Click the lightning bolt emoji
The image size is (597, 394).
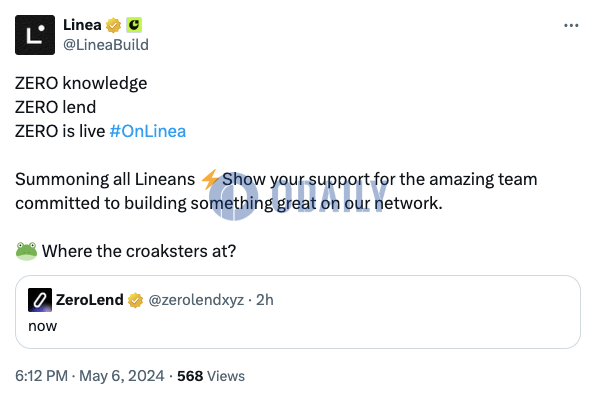(209, 179)
